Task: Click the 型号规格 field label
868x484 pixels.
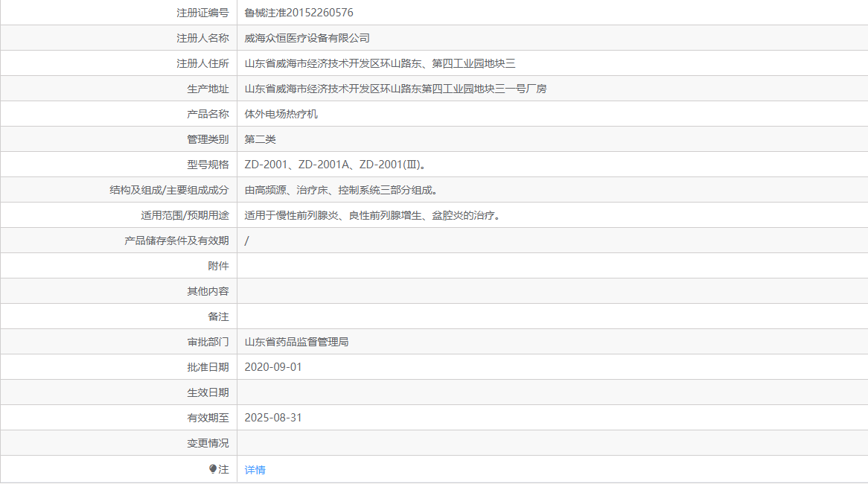Action: (x=208, y=165)
